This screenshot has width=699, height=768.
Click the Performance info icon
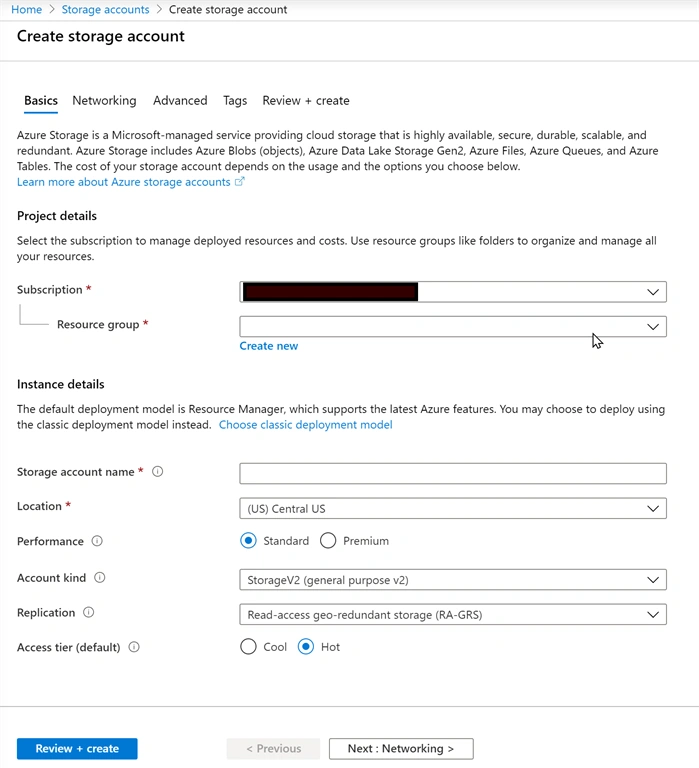pos(97,541)
